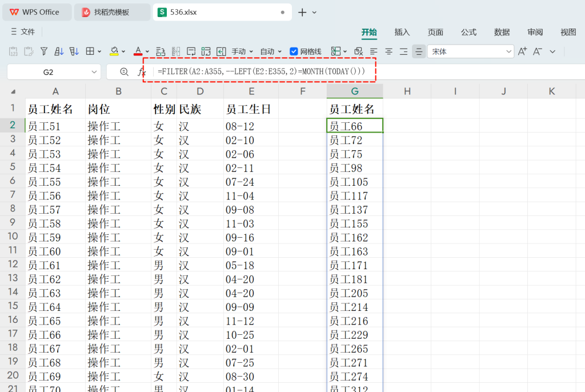Viewport: 585px width, 392px height.
Task: Click the insert rows and columns icon
Action: click(x=161, y=51)
